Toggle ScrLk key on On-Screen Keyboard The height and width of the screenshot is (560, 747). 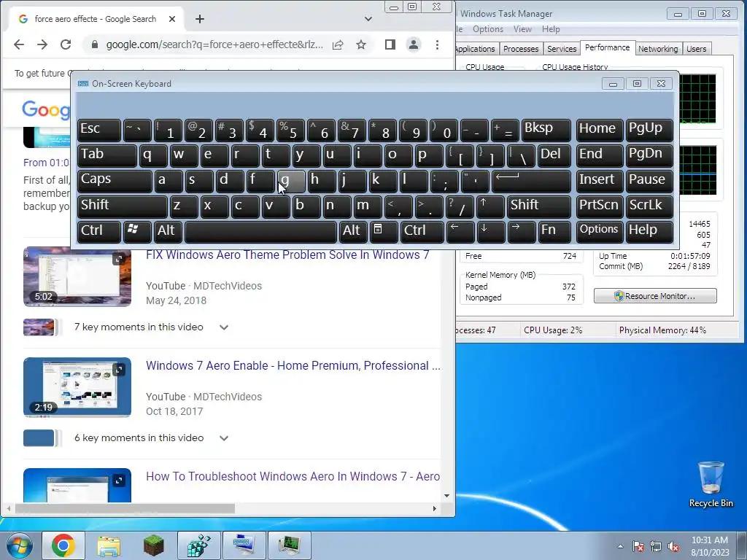pyautogui.click(x=649, y=206)
